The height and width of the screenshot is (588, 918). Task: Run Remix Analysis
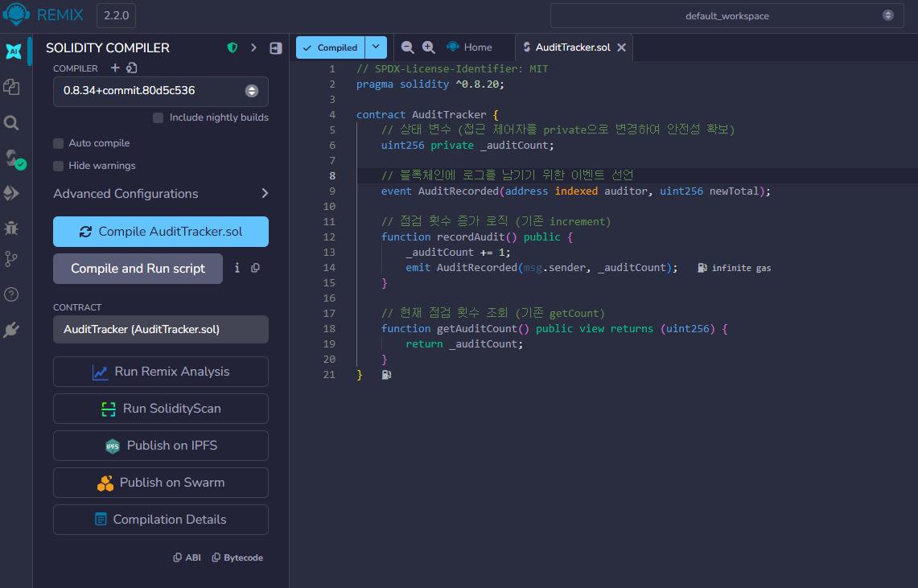161,372
